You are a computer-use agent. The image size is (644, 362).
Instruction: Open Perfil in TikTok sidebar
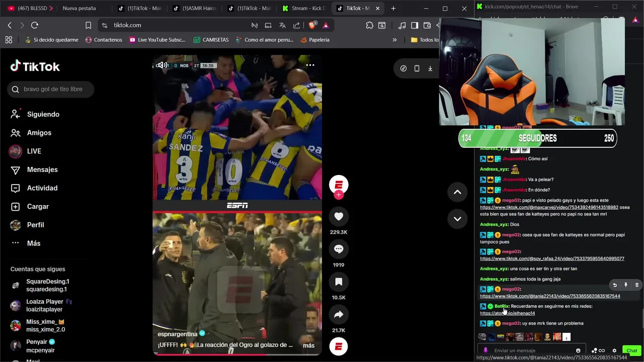coord(28,225)
